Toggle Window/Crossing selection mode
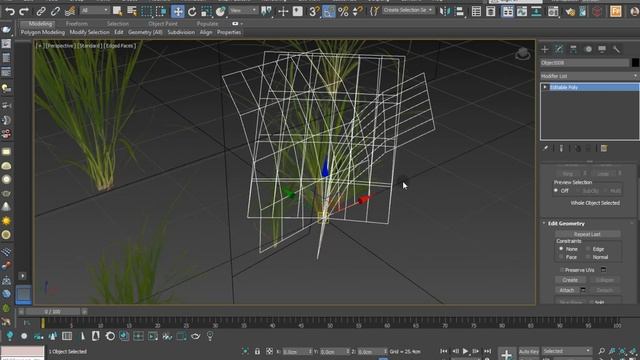640x360 pixels. [161, 11]
